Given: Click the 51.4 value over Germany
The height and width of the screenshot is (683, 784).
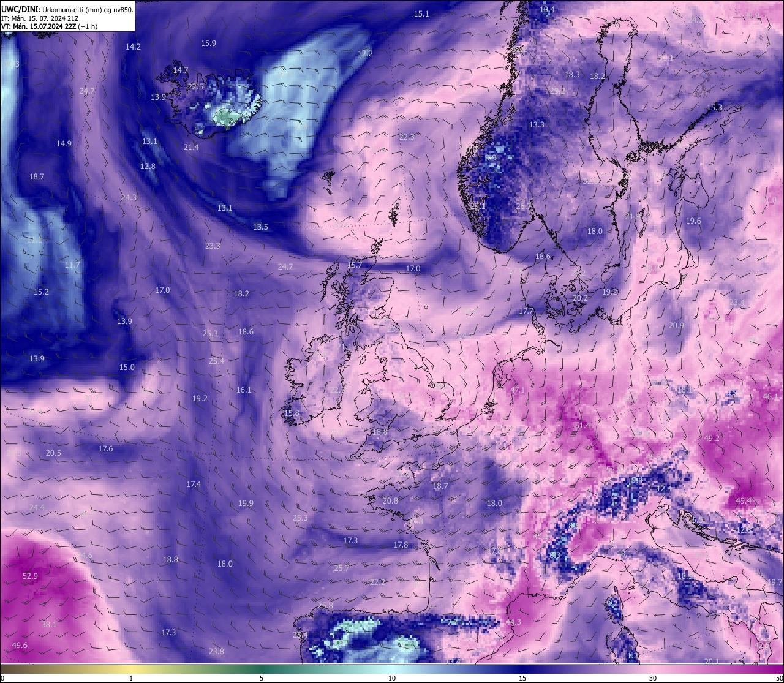Looking at the screenshot, I should tap(582, 425).
